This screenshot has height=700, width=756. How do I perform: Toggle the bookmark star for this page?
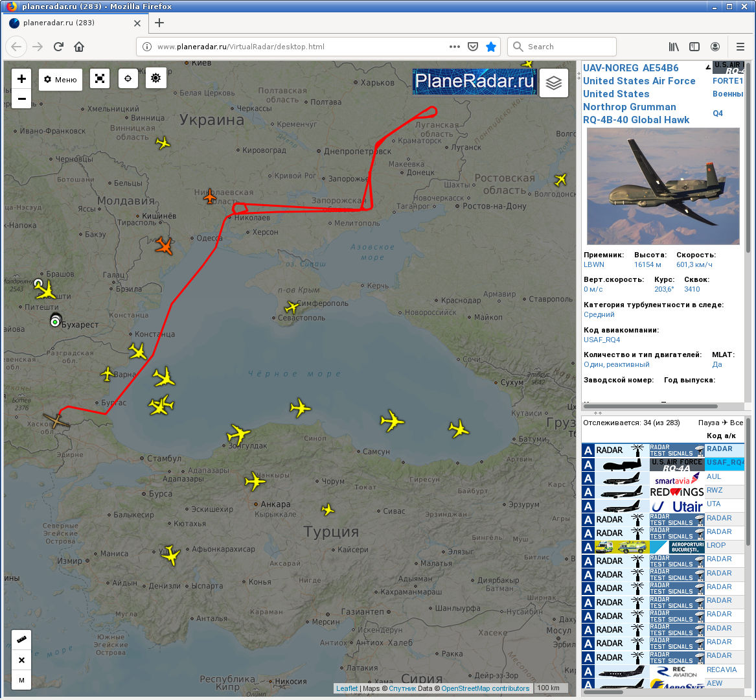pos(491,47)
